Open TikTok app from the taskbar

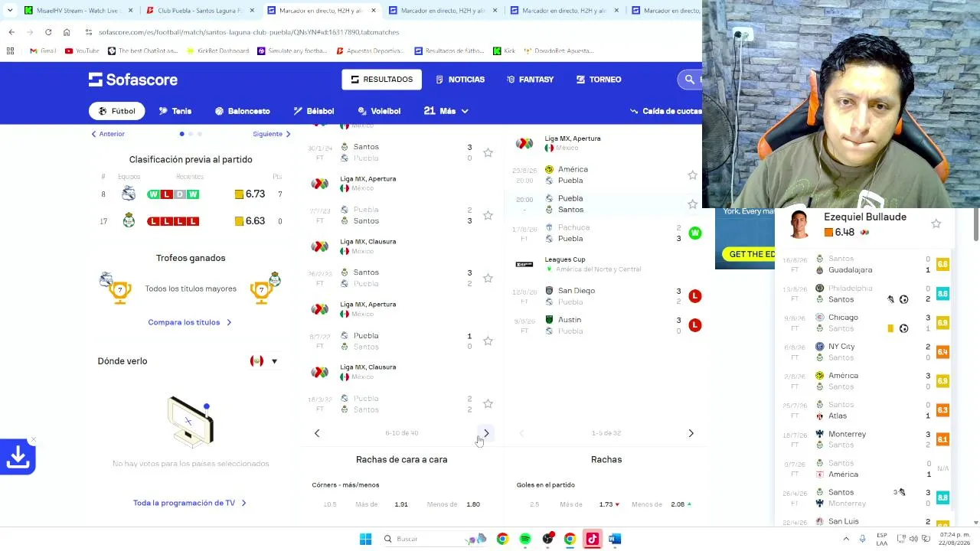pyautogui.click(x=592, y=539)
